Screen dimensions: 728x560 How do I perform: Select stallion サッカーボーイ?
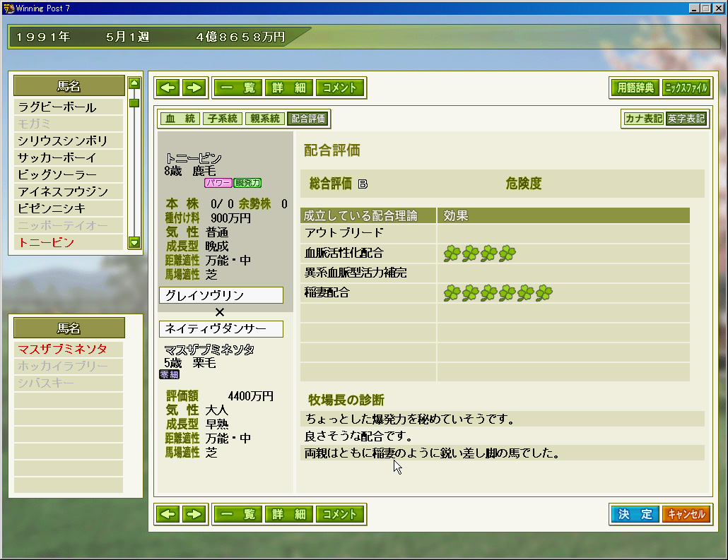69,157
